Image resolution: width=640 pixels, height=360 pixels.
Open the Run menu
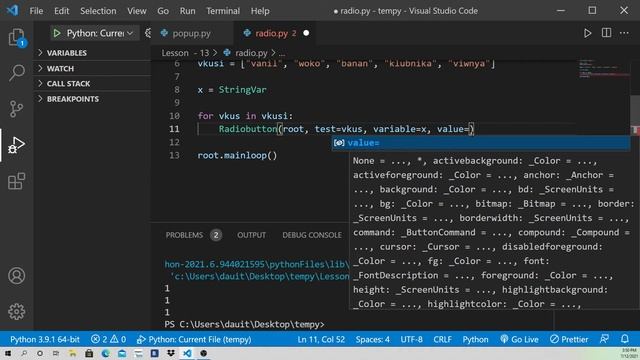coord(187,11)
